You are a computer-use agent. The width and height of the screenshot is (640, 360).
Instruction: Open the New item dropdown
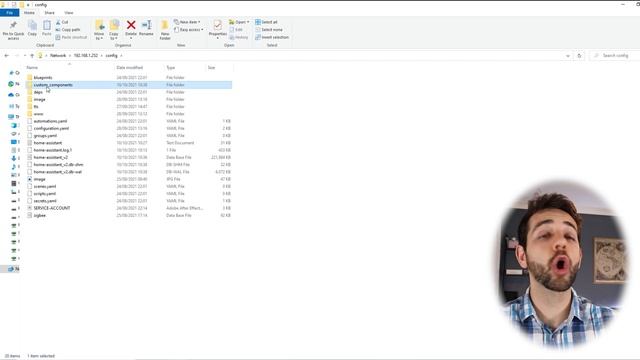coord(187,22)
